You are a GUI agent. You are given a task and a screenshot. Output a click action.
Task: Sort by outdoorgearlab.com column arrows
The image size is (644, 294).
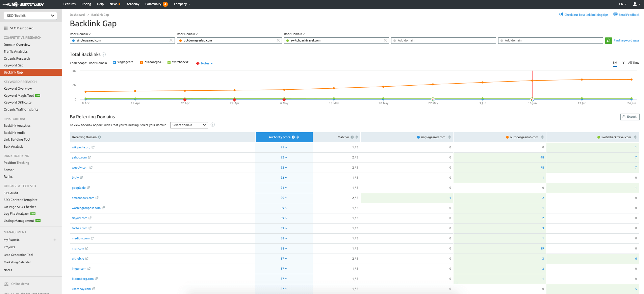542,137
